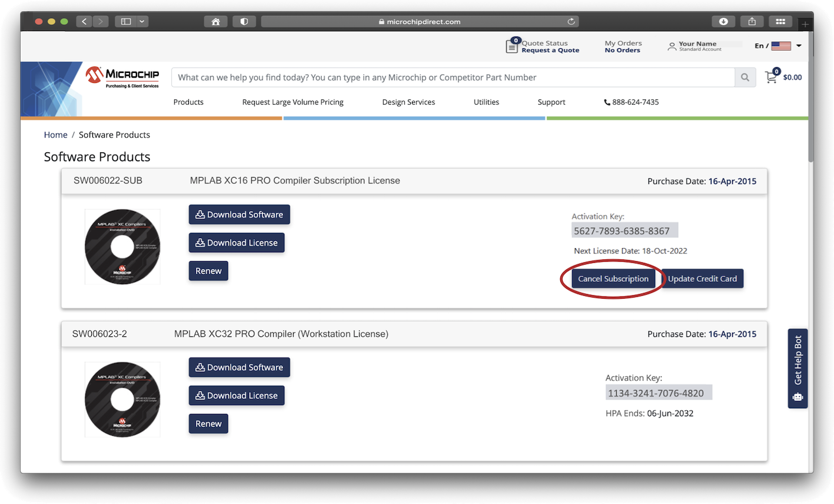Screen dimensions: 834x504
Task: Download Software for MPLAB XC16 PRO Compiler
Action: [x=239, y=215]
